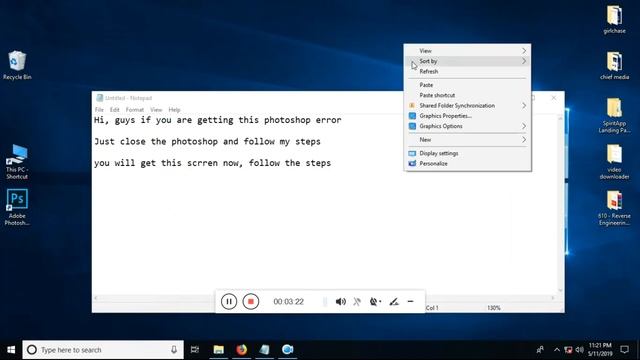The image size is (640, 360).
Task: Select the 610 - Reverse Engineering folder
Action: [x=614, y=208]
